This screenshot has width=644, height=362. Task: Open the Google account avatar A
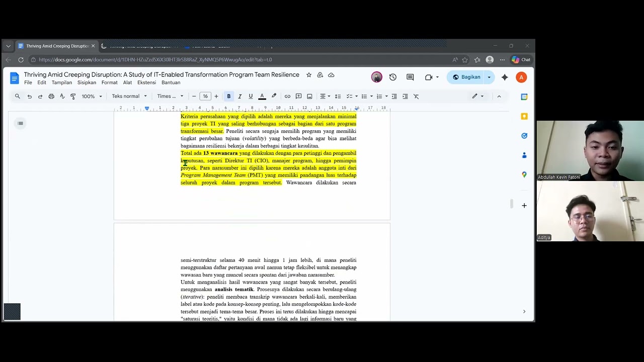coord(521,77)
